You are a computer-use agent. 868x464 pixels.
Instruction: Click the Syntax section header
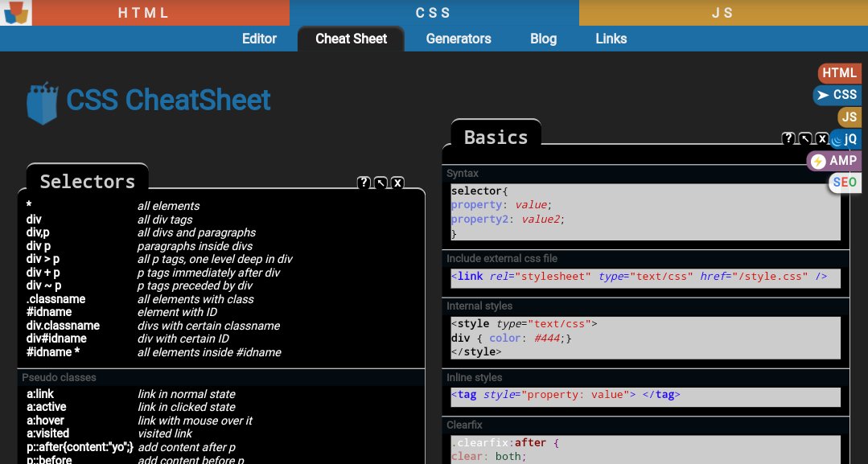pos(645,174)
